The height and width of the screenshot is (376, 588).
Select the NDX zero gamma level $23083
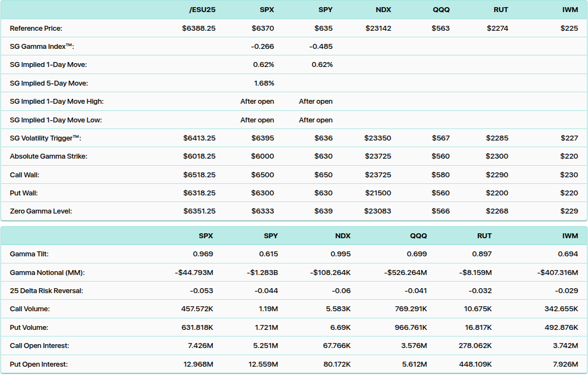377,211
